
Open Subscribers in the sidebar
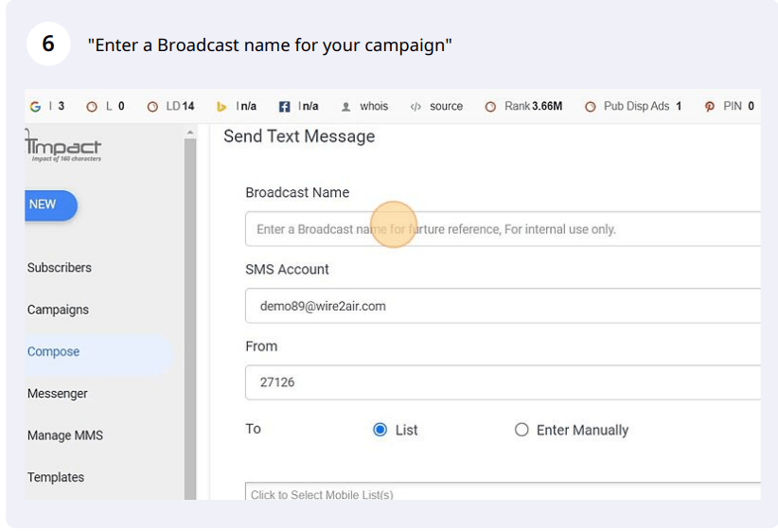point(60,268)
